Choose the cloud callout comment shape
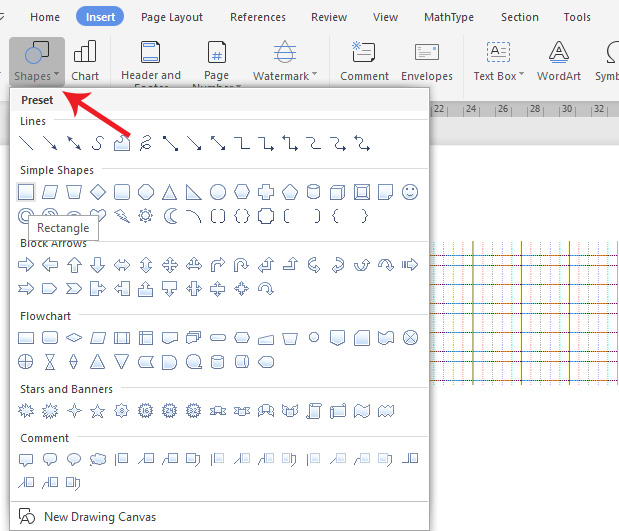This screenshot has width=619, height=531. (98, 460)
